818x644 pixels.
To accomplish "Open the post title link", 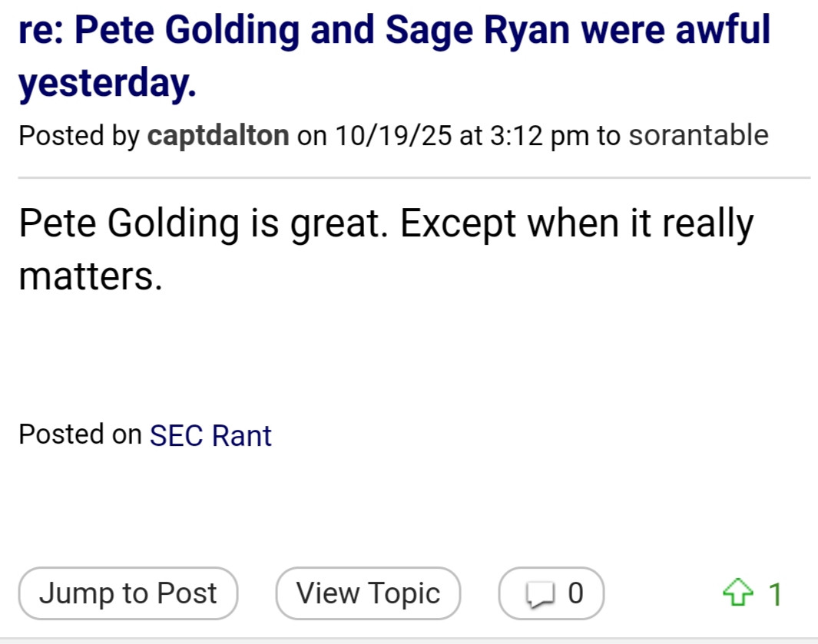I will point(394,31).
